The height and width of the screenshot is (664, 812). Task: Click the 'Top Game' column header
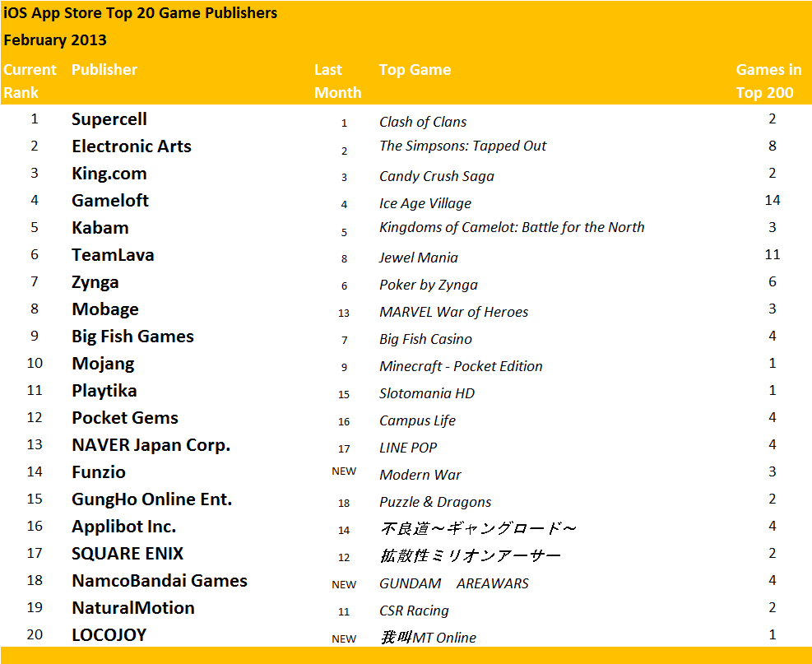point(415,69)
